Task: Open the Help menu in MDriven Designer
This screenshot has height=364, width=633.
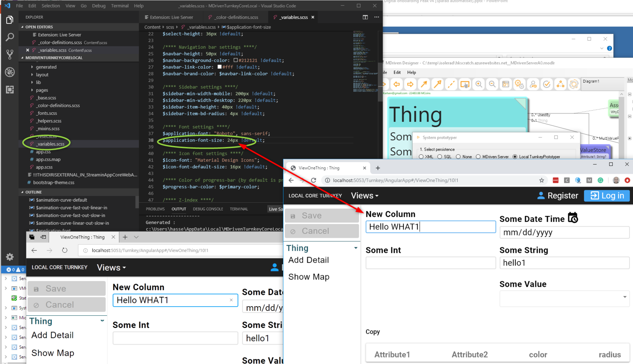Action: [x=411, y=72]
